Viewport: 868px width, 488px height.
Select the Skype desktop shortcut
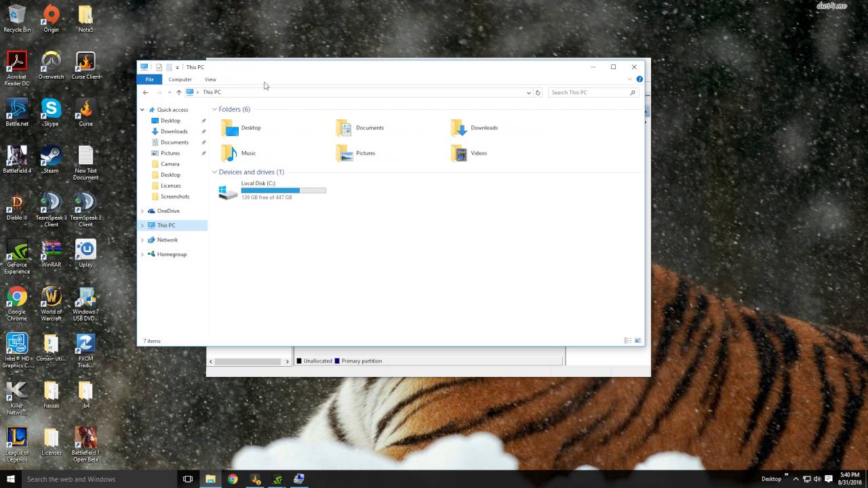coord(51,113)
